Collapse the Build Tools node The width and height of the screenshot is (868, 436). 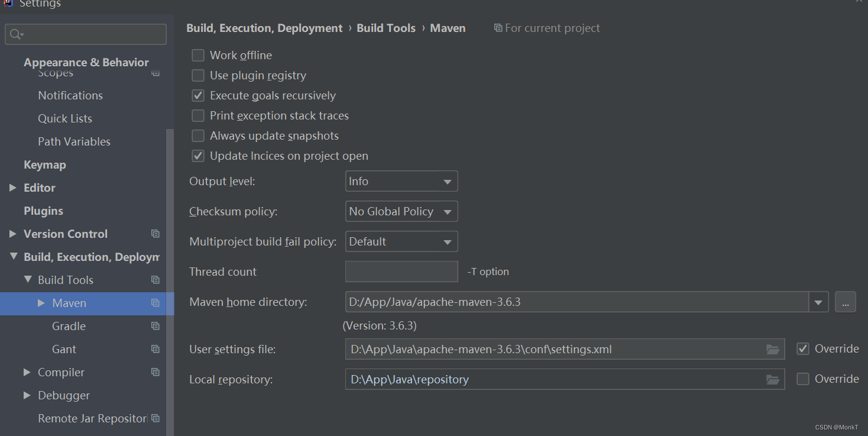click(x=27, y=280)
